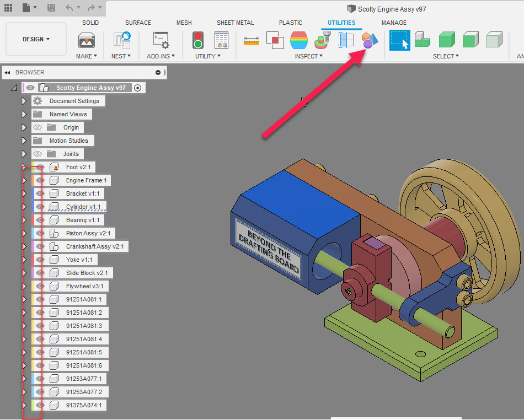This screenshot has height=420, width=524.
Task: Activate Scotty Engine Assy with its radio button
Action: pos(138,88)
